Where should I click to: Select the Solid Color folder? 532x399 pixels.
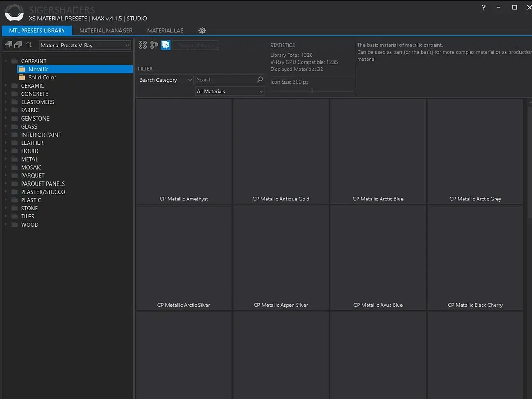point(42,78)
